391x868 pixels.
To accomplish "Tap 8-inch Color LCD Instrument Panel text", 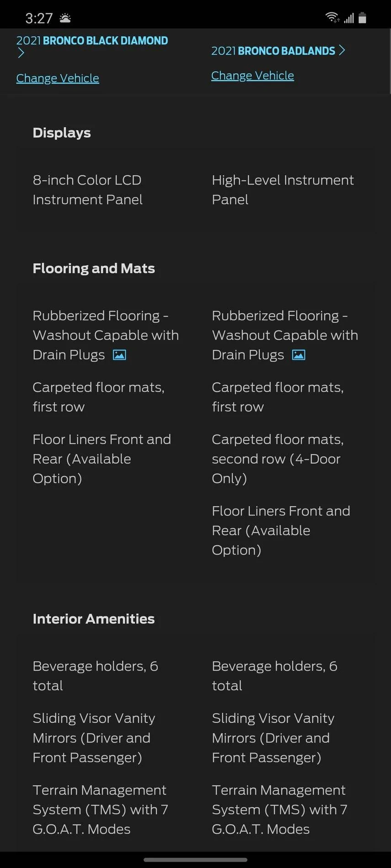I will (x=87, y=190).
